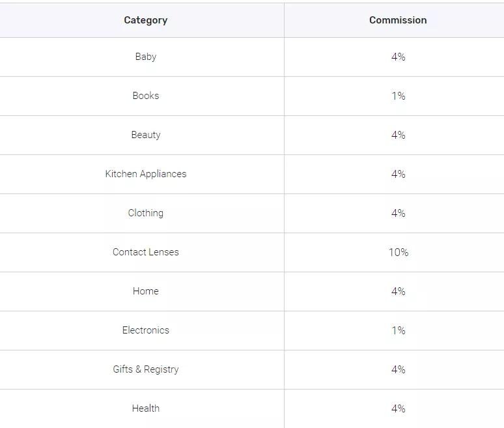This screenshot has width=504, height=428.
Task: Click the Kitchen Appliances row label
Action: click(x=146, y=174)
